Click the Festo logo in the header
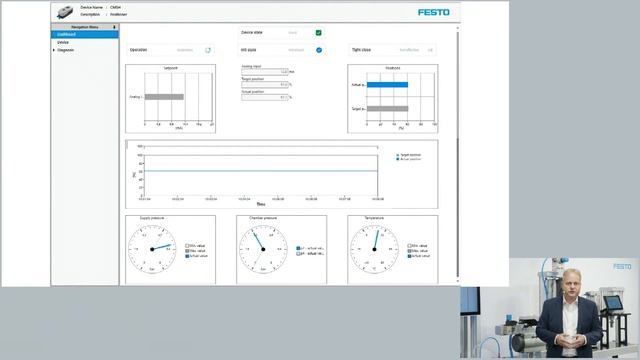Viewport: 640px width, 360px height. (x=433, y=12)
